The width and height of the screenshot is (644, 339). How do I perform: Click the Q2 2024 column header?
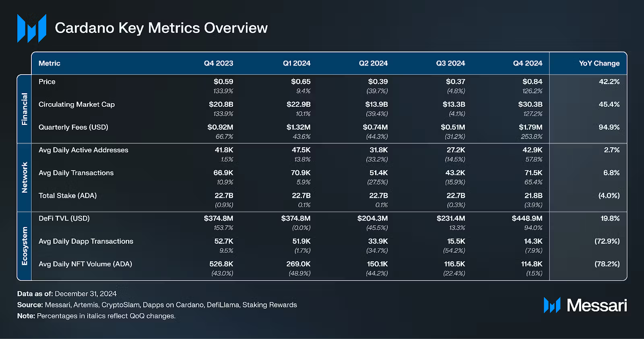(373, 63)
